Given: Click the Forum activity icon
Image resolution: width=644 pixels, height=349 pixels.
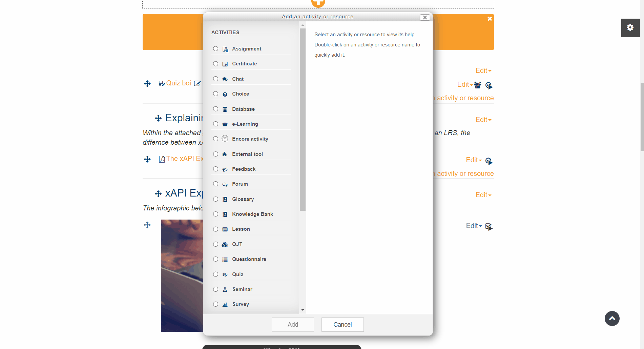Looking at the screenshot, I should click(x=225, y=184).
